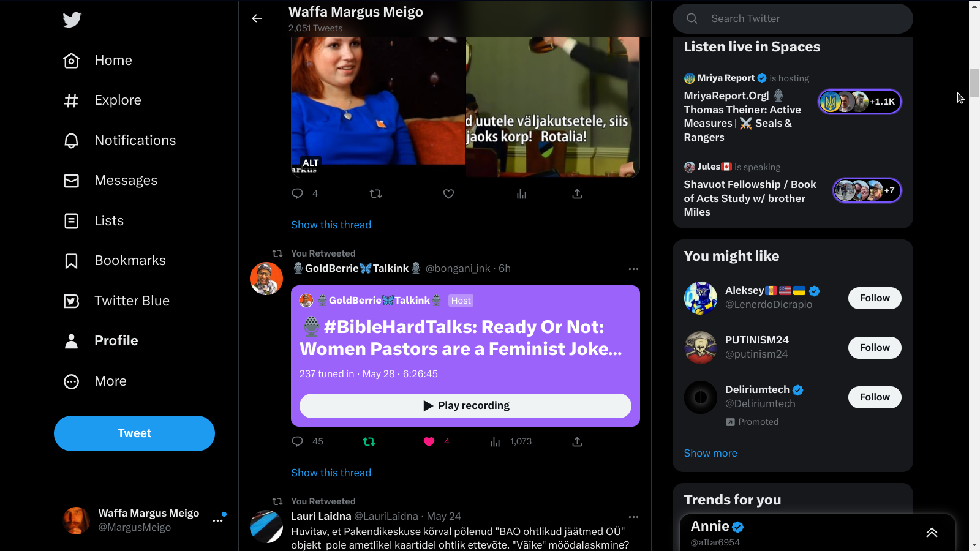Open the ALT description badge on image
This screenshot has width=980, height=551.
(x=311, y=163)
